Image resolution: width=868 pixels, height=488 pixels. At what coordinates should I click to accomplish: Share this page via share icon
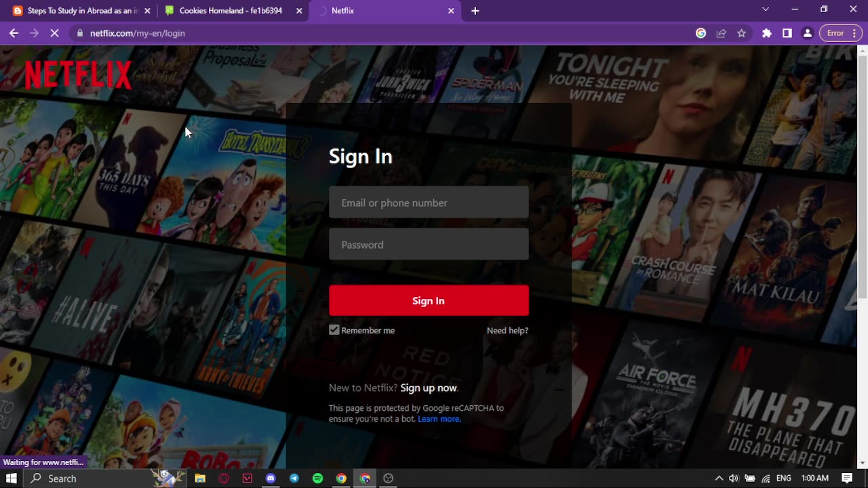click(722, 33)
